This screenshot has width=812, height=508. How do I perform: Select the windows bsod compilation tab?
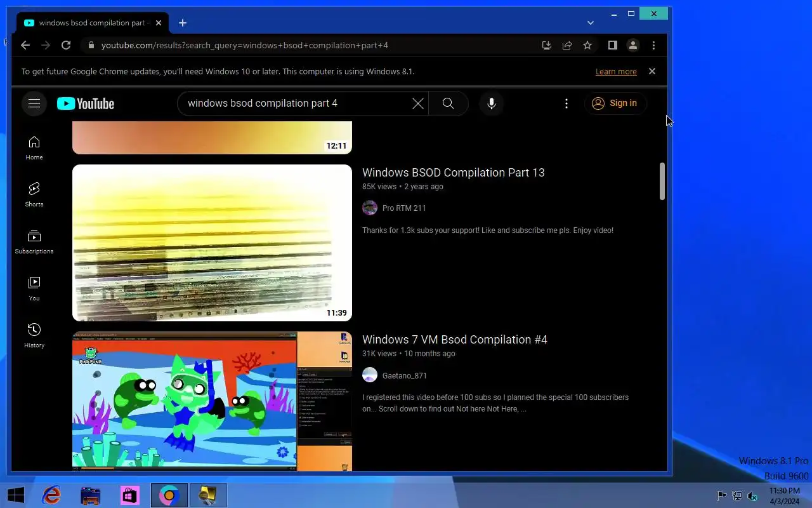(93, 23)
